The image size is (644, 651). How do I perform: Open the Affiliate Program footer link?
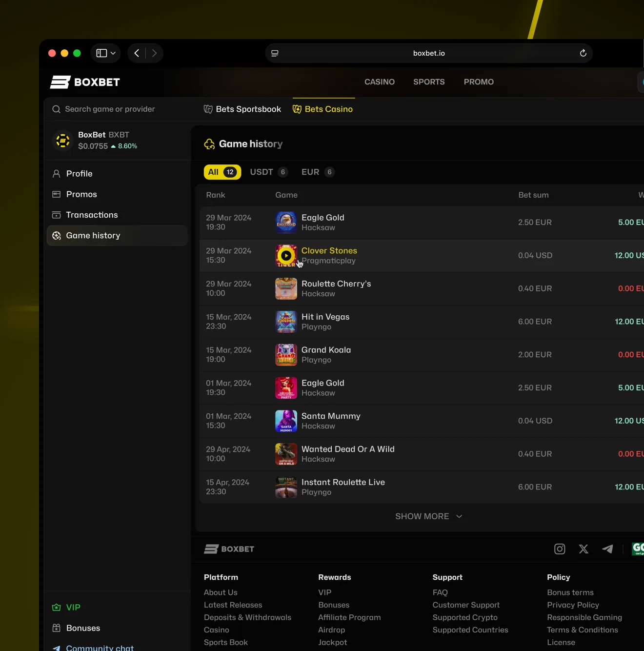coord(349,618)
